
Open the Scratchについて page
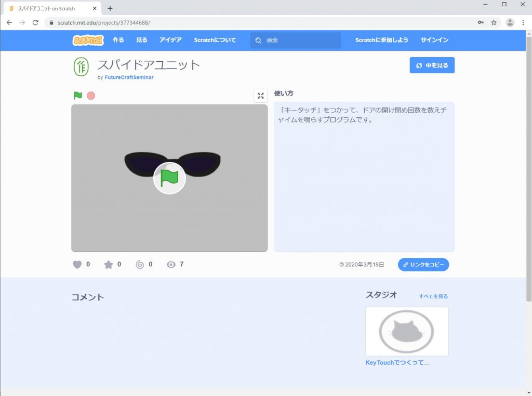tap(215, 40)
